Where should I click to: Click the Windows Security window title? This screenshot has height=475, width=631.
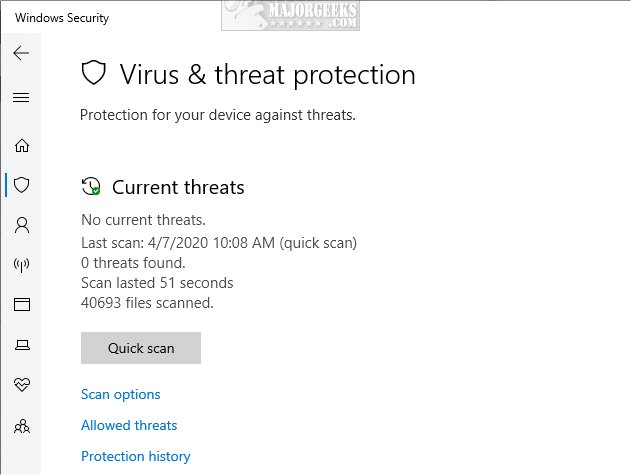click(62, 18)
